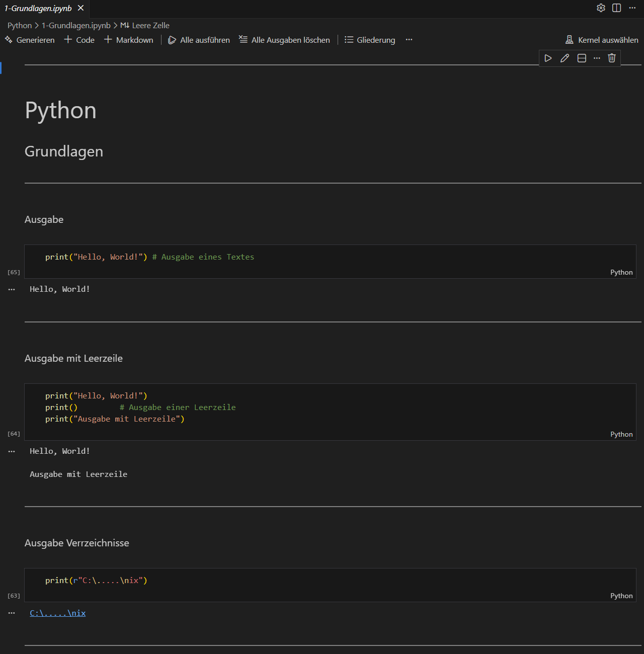Delete the cell with trash icon
The height and width of the screenshot is (654, 644).
612,58
